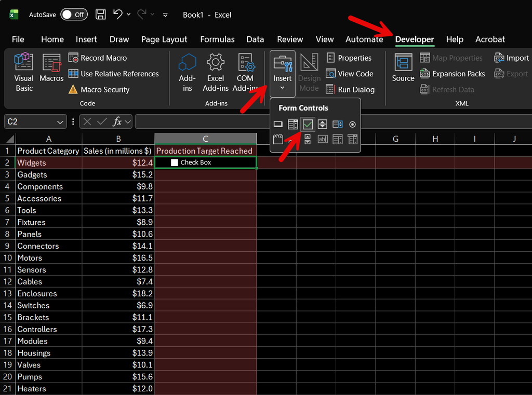The height and width of the screenshot is (395, 532).
Task: Open Macro Security settings
Action: pos(99,89)
